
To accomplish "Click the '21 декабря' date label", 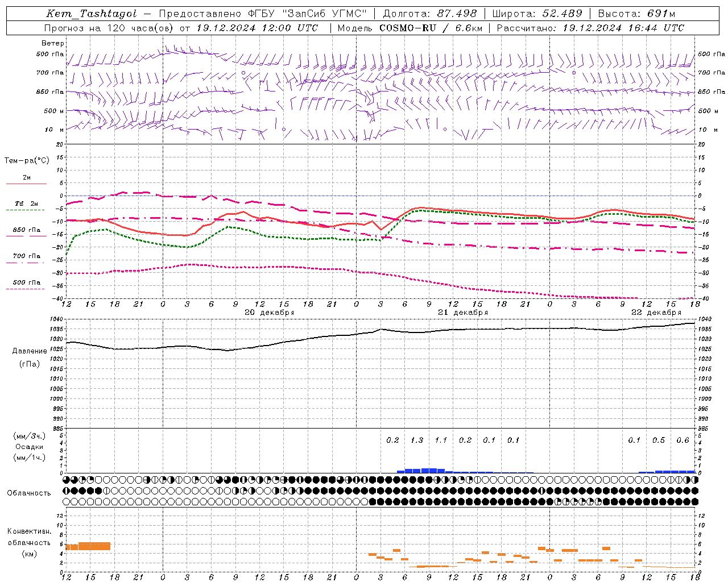I will (x=463, y=313).
